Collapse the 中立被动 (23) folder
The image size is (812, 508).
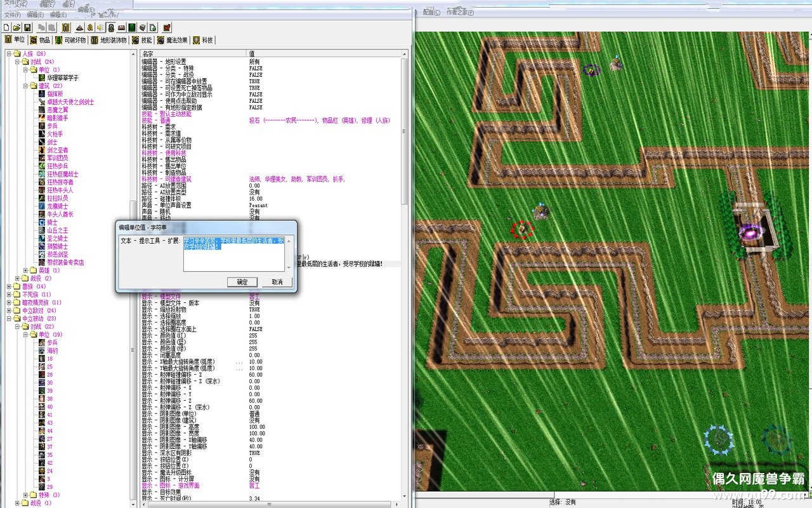[x=10, y=318]
